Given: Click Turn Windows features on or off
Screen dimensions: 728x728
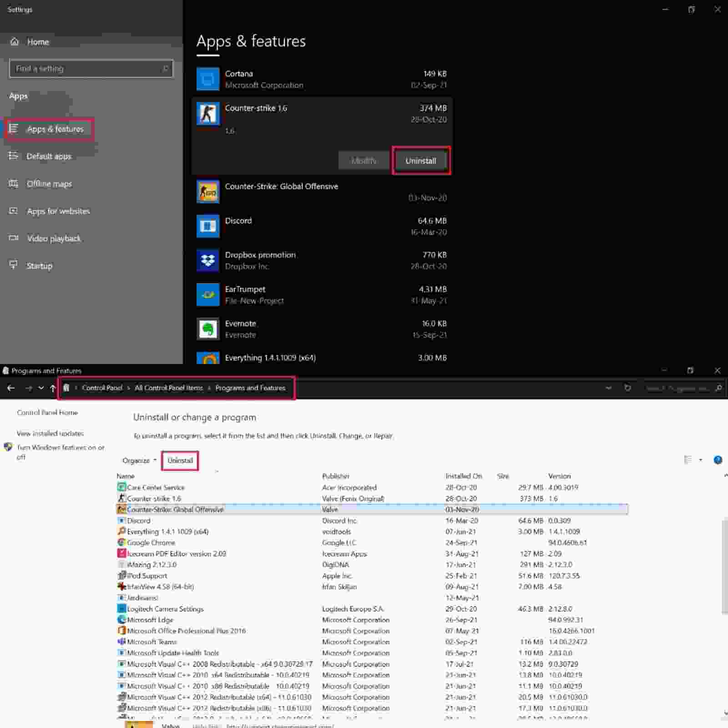Looking at the screenshot, I should pyautogui.click(x=61, y=452).
